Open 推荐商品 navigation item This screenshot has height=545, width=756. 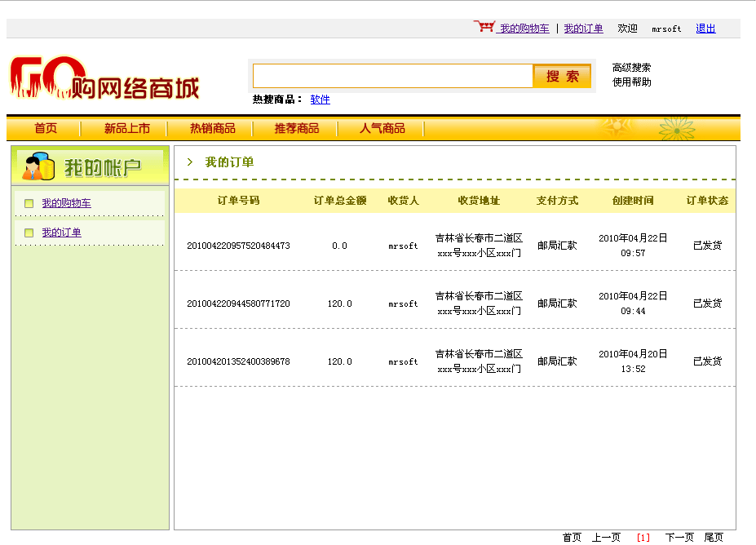(297, 128)
